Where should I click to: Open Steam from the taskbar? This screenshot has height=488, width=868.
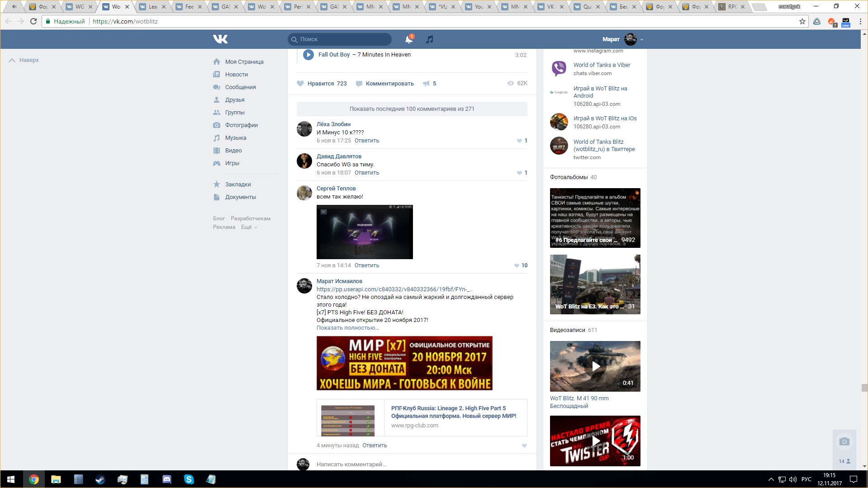coord(100,479)
